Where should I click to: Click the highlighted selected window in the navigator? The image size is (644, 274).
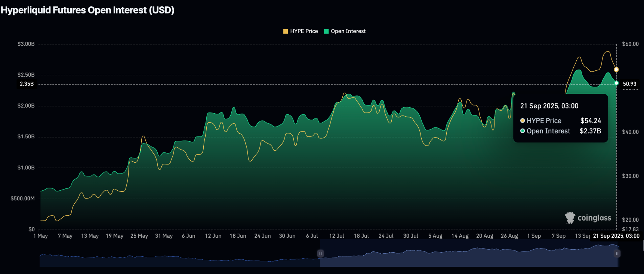pyautogui.click(x=467, y=258)
